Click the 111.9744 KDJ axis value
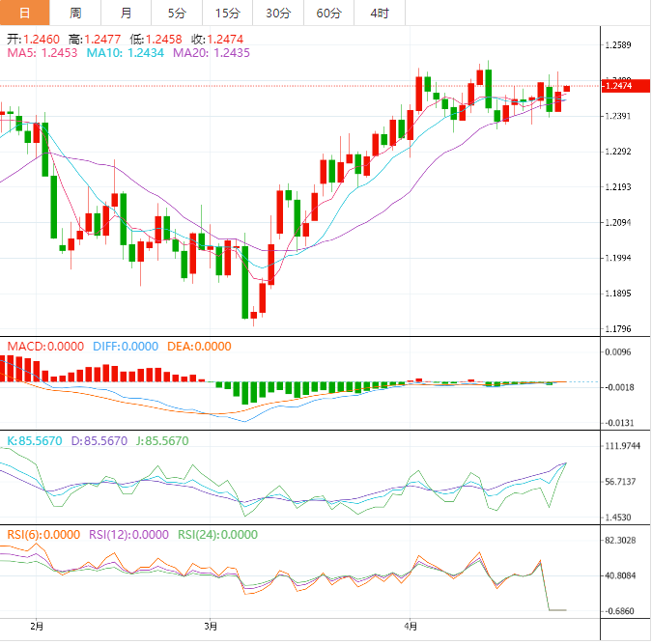652x644 pixels. tap(622, 446)
